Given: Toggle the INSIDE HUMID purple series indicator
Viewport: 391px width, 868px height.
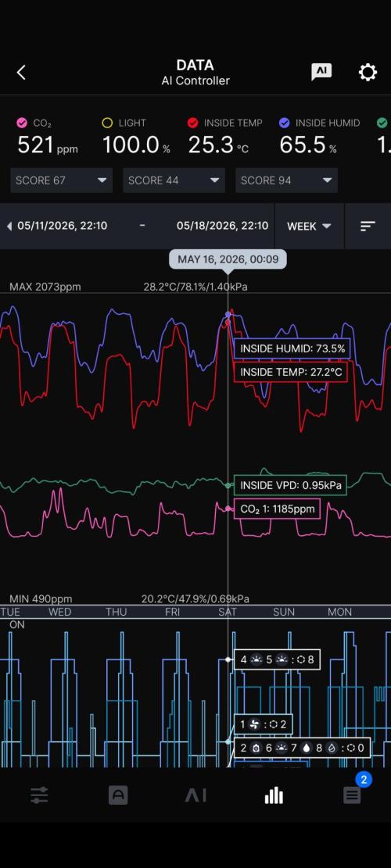Looking at the screenshot, I should (x=284, y=123).
